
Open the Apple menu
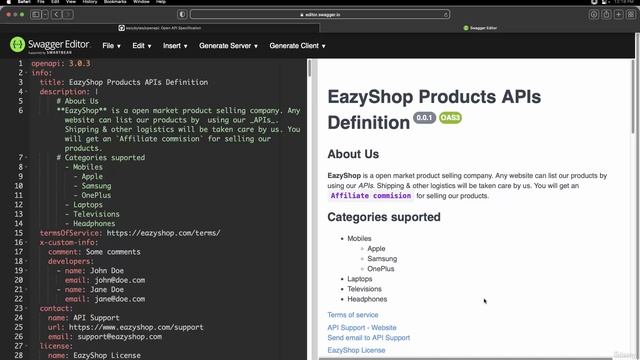pyautogui.click(x=9, y=2)
